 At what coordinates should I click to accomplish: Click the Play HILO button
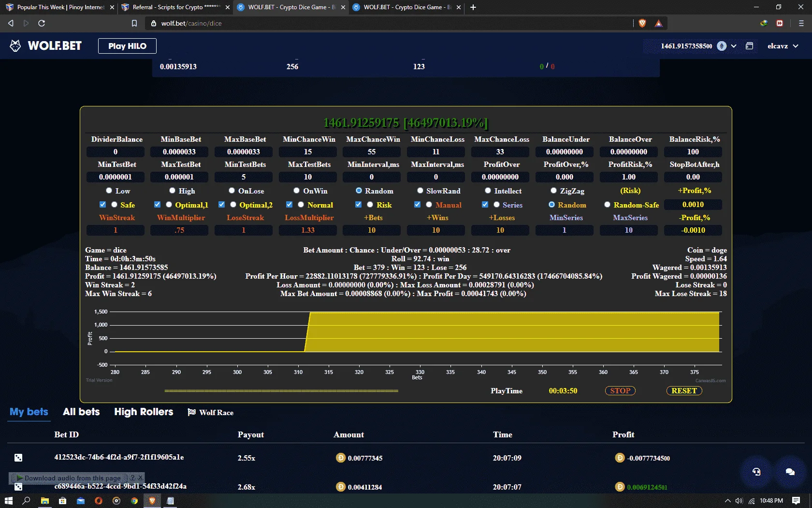(x=127, y=46)
